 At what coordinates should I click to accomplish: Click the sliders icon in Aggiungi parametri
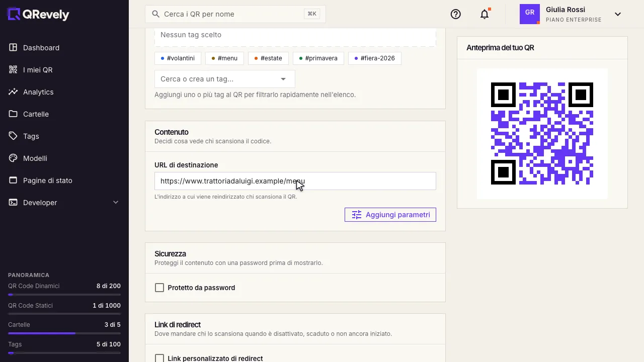(x=357, y=215)
